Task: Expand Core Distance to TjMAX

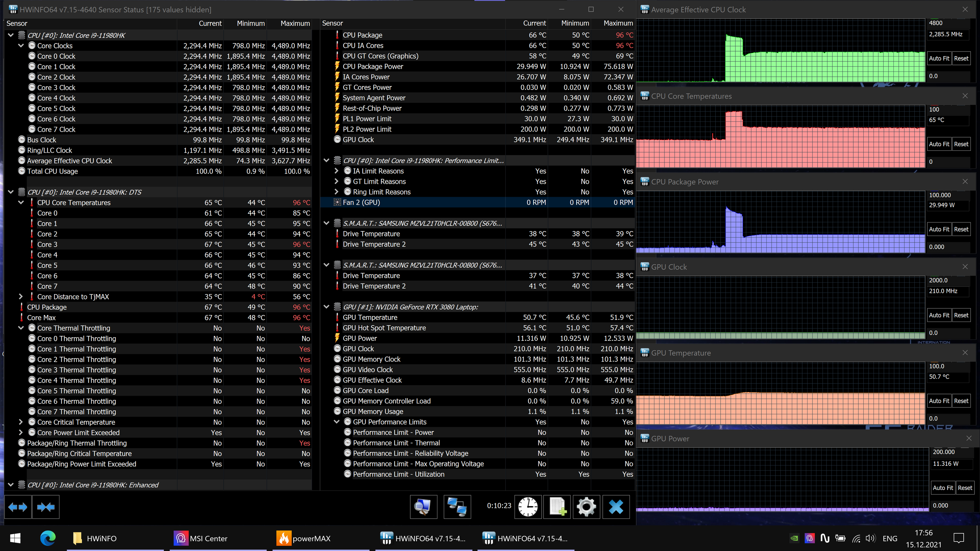Action: [x=21, y=297]
